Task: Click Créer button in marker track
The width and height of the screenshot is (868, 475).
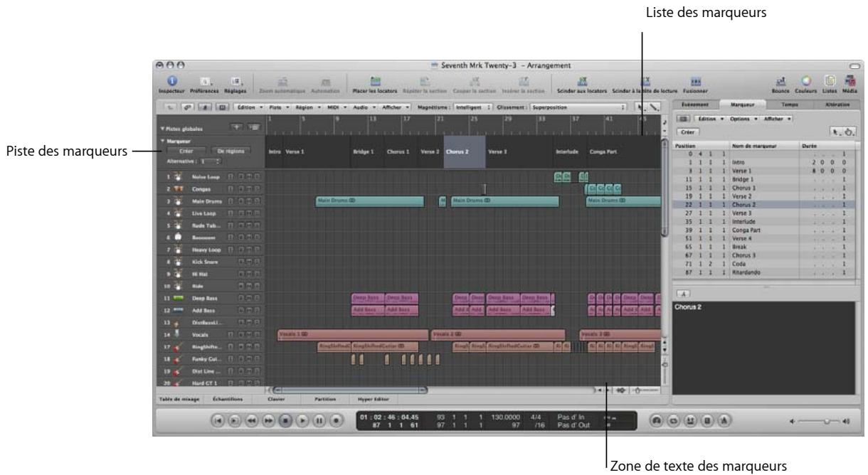Action: point(187,151)
